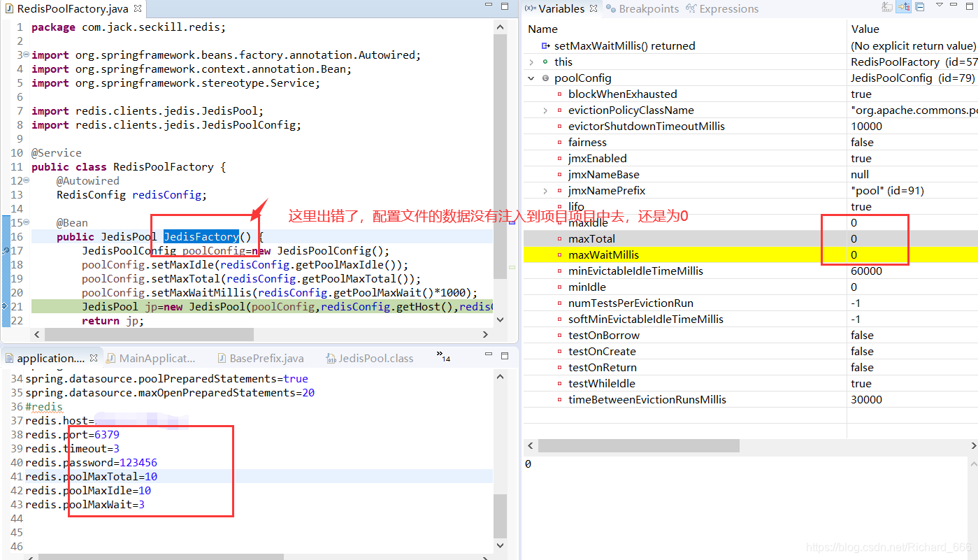This screenshot has width=978, height=560.
Task: Open the Variables View Menu triangle
Action: pos(939,7)
